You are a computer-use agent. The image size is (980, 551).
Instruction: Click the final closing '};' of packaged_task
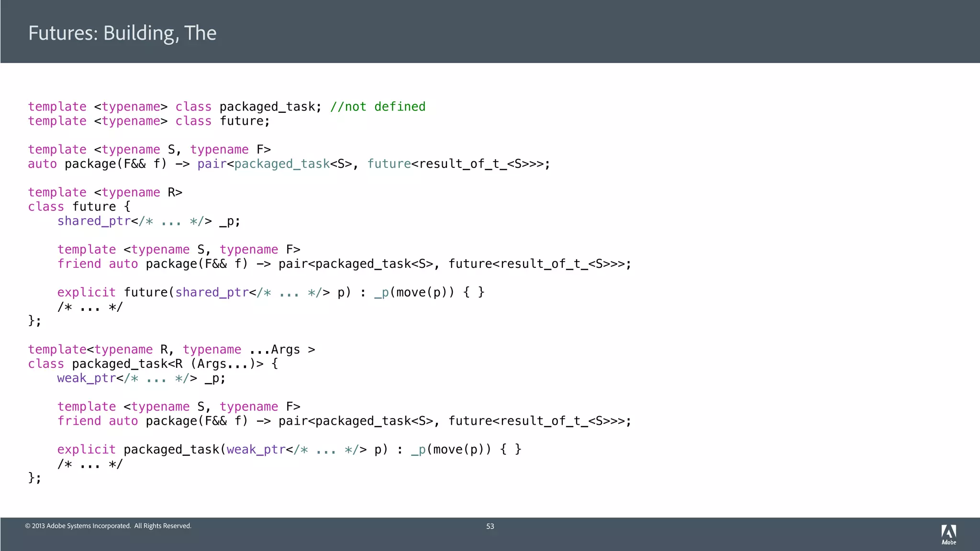coord(34,478)
